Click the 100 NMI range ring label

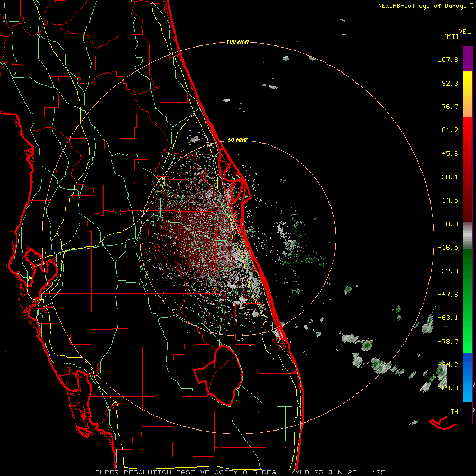[x=237, y=42]
